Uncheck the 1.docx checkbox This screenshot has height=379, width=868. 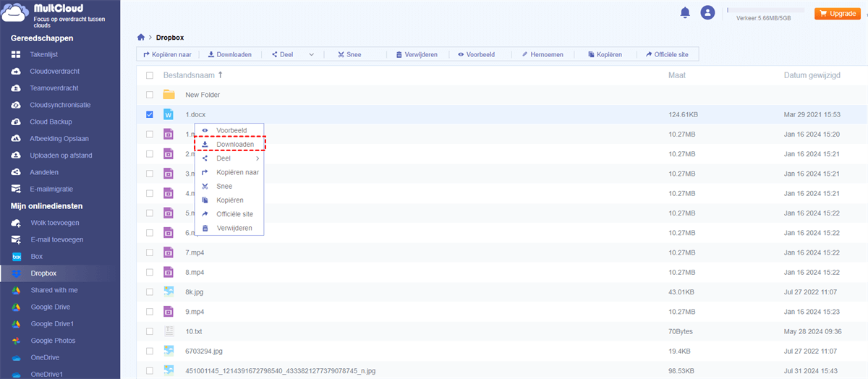click(x=150, y=114)
